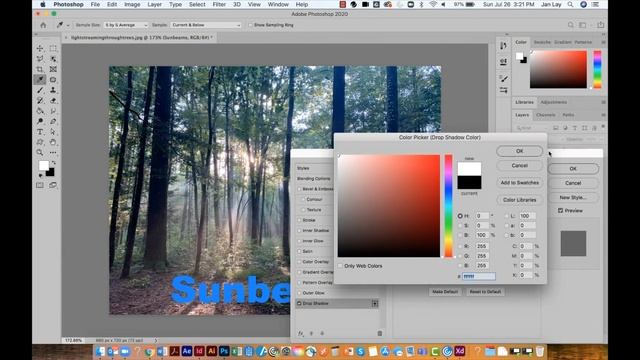Click the Make Default button

tap(445, 292)
